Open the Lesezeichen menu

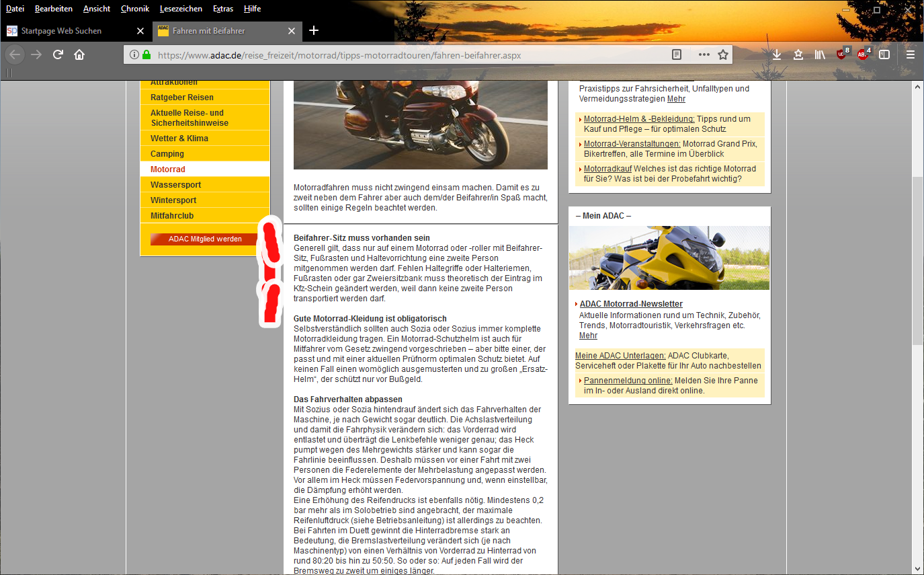point(181,9)
